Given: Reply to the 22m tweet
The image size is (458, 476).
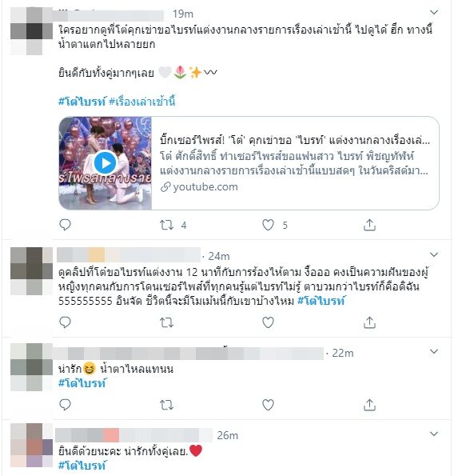Looking at the screenshot, I should (x=65, y=405).
